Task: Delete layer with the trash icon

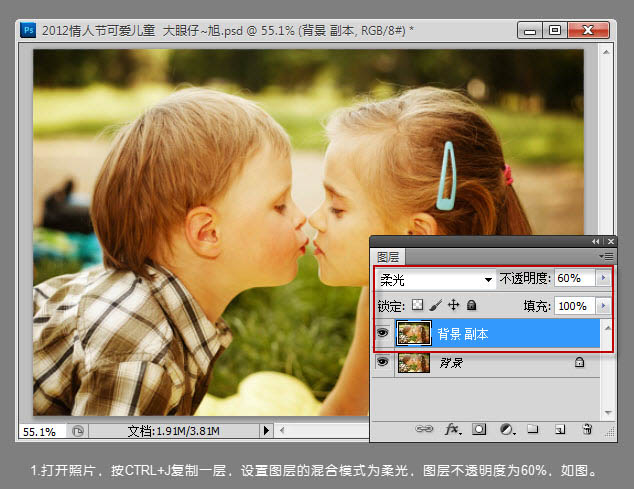Action: pos(587,429)
